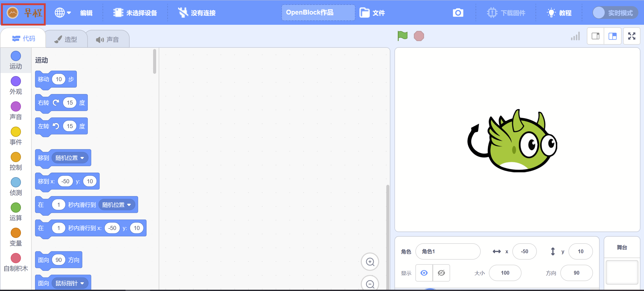Select the 事件 (Events) block category
The height and width of the screenshot is (291, 644).
tap(16, 135)
